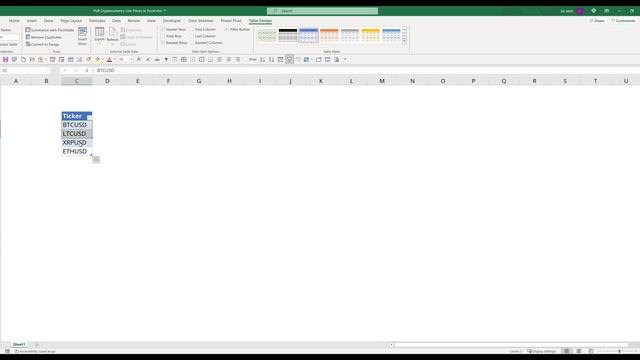Enable the Total Row checkbox
Viewport: 640px width, 360px height.
tap(163, 36)
